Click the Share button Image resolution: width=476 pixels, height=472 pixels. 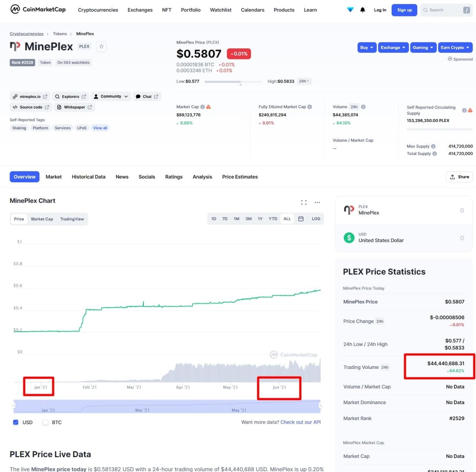pos(459,177)
